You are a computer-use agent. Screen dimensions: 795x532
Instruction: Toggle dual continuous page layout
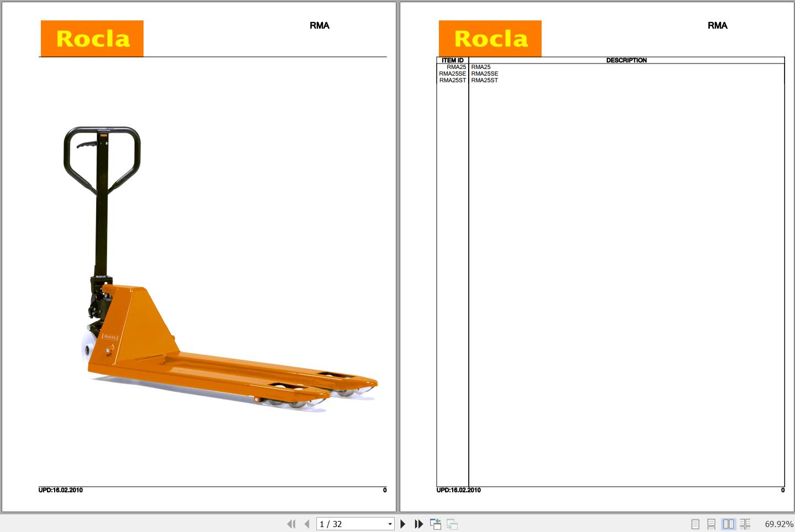pos(745,524)
